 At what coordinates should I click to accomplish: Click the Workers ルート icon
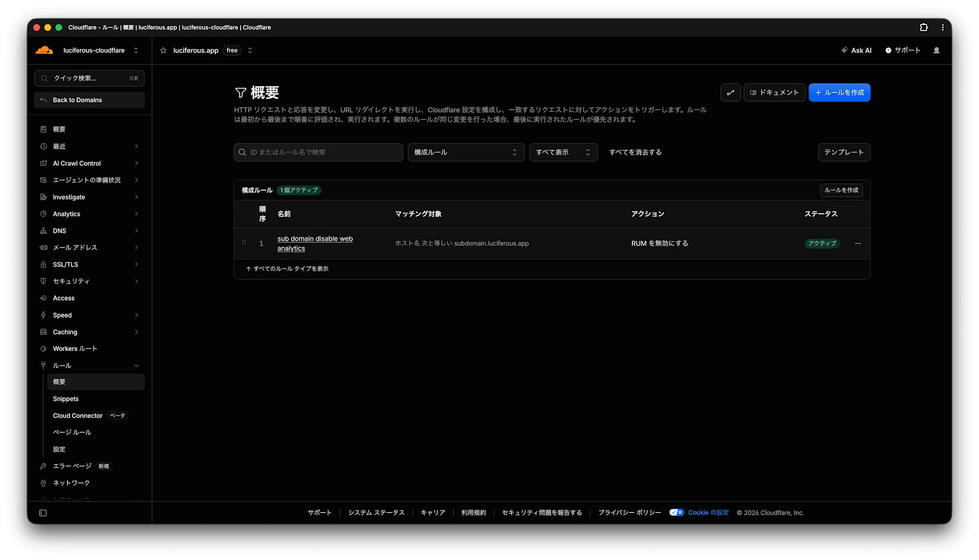(44, 349)
